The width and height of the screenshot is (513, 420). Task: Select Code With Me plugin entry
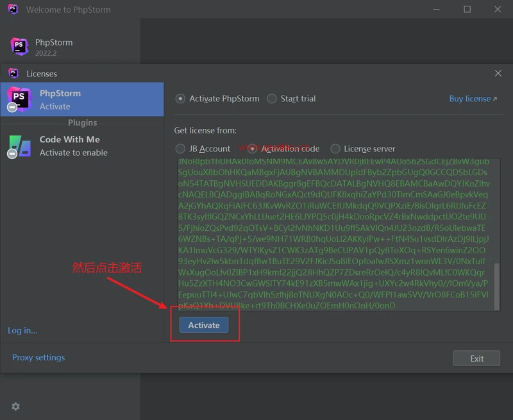tap(82, 146)
